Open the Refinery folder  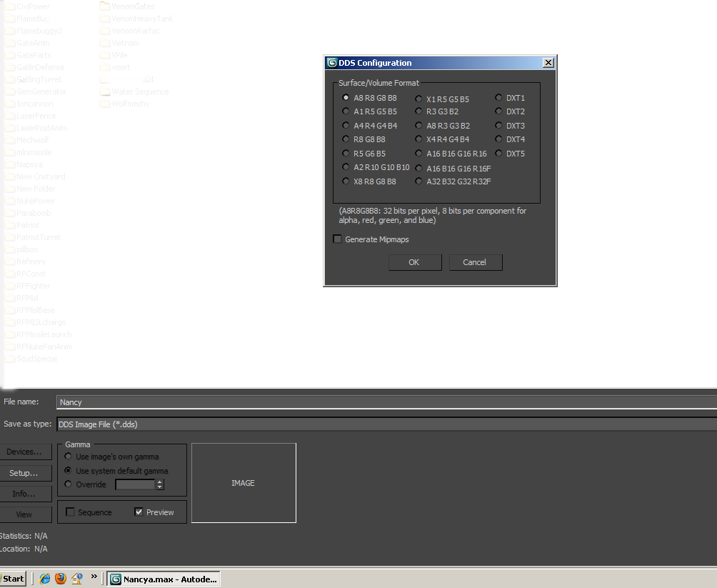coord(26,261)
